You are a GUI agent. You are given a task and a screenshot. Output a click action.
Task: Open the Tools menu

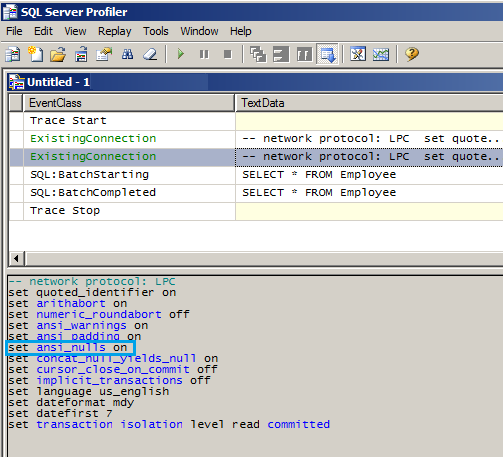tap(156, 31)
